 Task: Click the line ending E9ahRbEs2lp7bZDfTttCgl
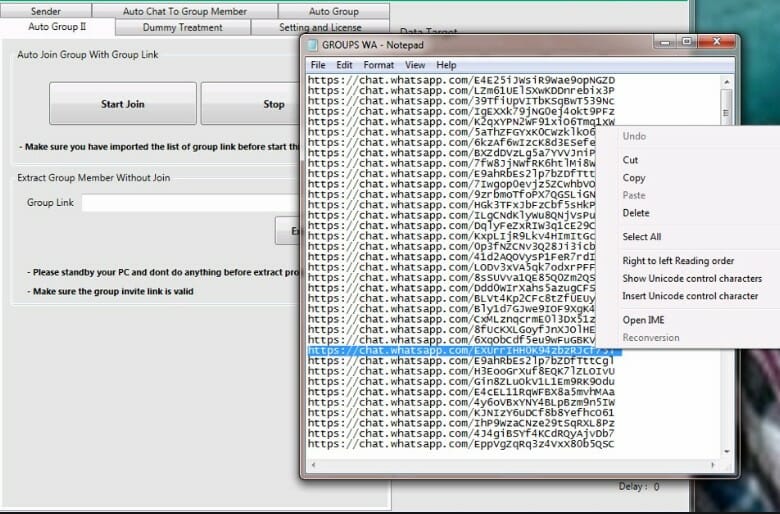pyautogui.click(x=461, y=361)
